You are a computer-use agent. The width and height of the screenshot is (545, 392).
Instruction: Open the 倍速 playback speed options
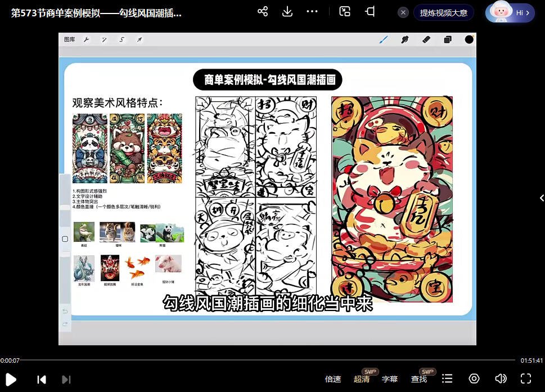(x=333, y=379)
